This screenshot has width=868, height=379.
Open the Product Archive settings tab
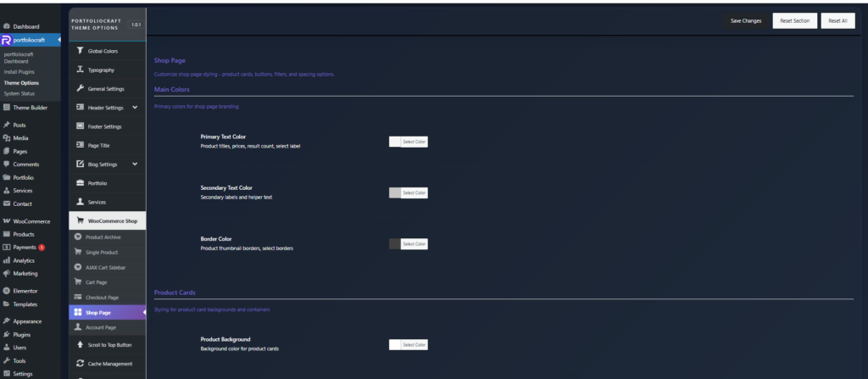click(103, 237)
